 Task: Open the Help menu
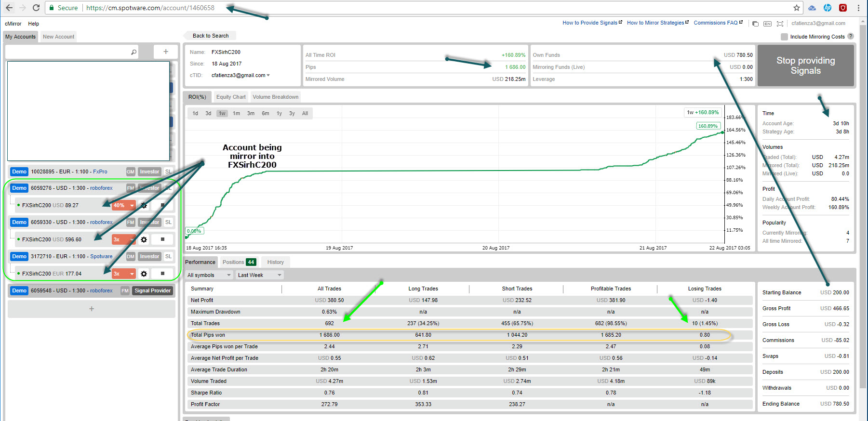tap(33, 24)
